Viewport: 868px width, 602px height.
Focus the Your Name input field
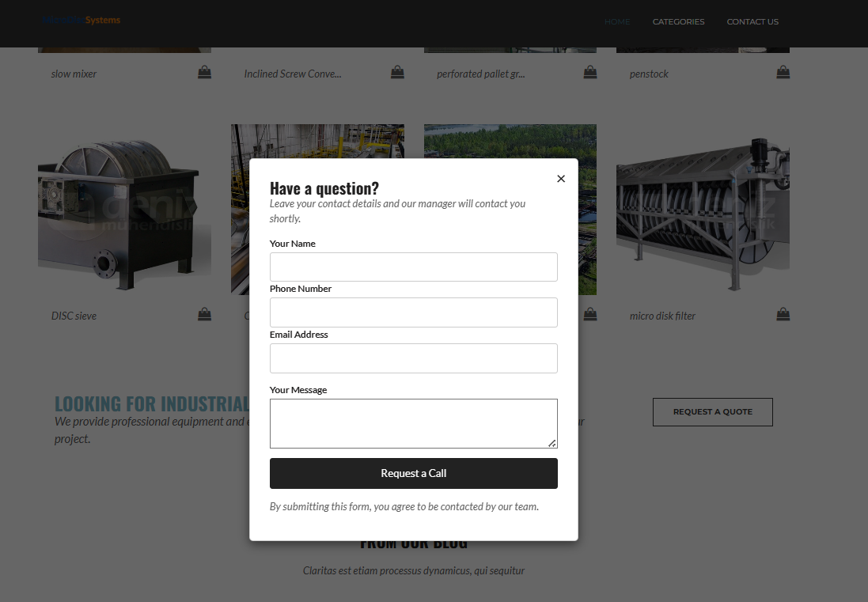(414, 267)
